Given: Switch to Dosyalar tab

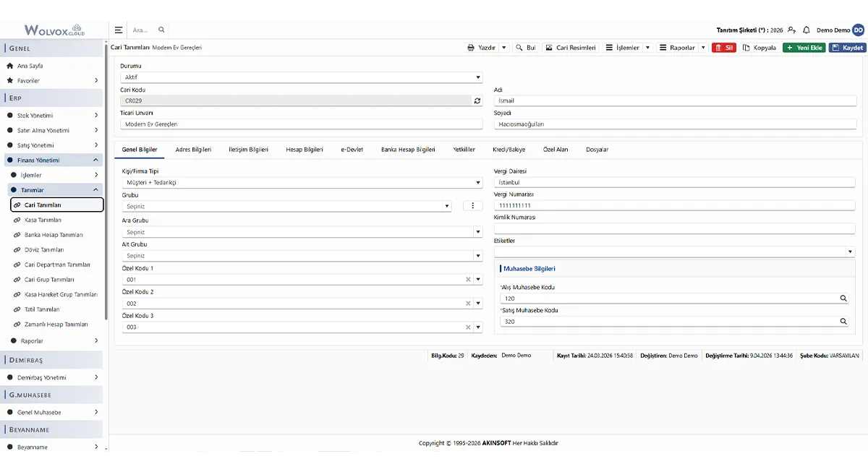Looking at the screenshot, I should [597, 150].
